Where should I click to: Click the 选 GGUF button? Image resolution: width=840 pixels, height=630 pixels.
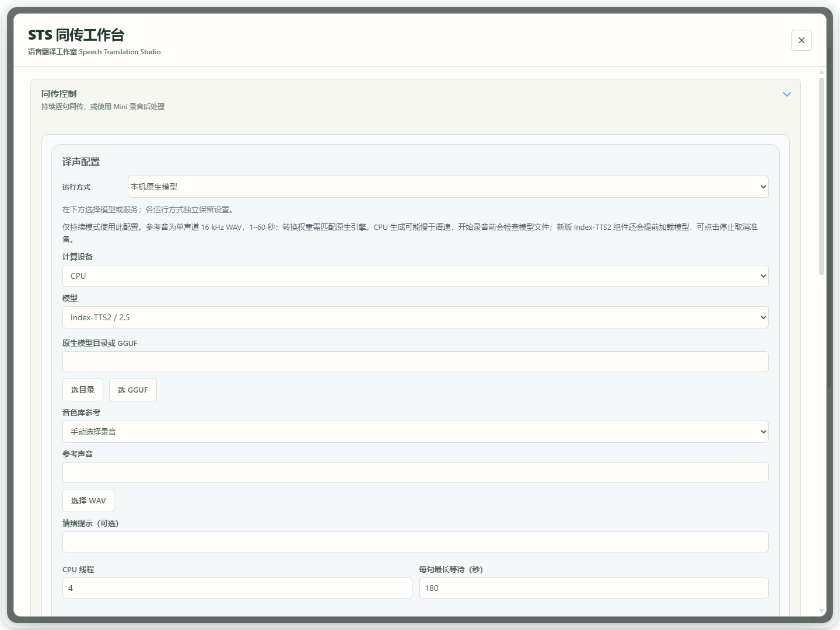[133, 390]
